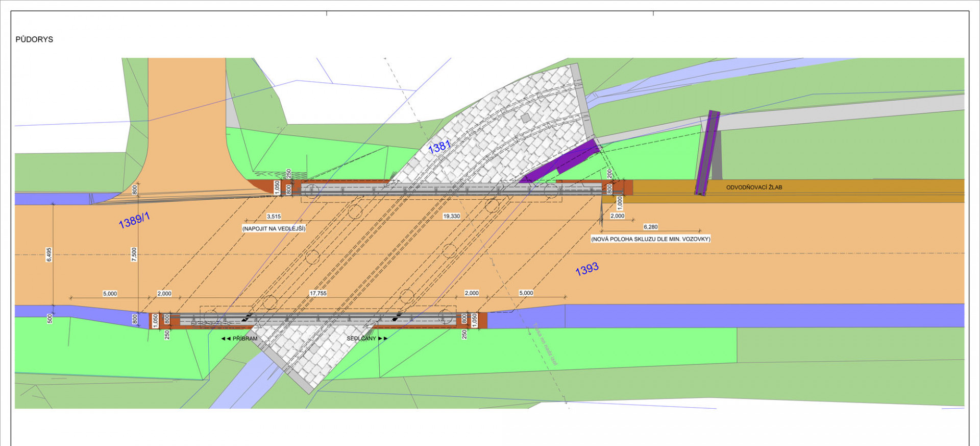The width and height of the screenshot is (980, 446).
Task: Select parcel number label 1381
Action: 439,147
